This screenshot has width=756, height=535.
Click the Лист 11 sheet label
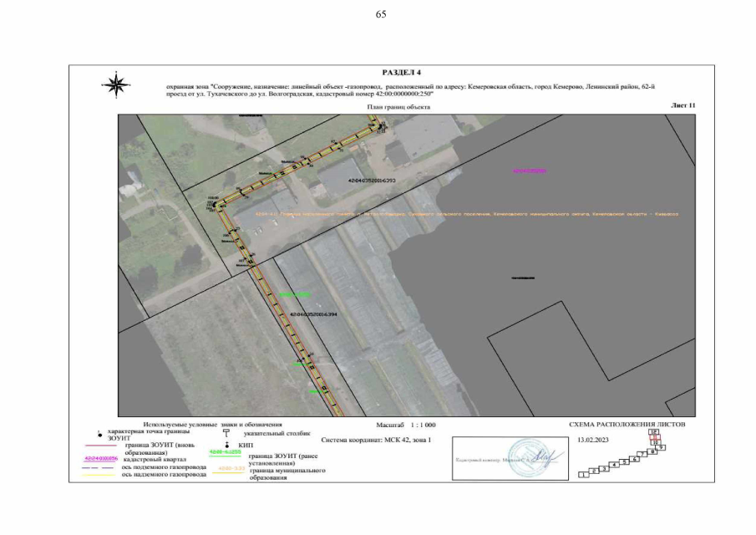[x=682, y=106]
